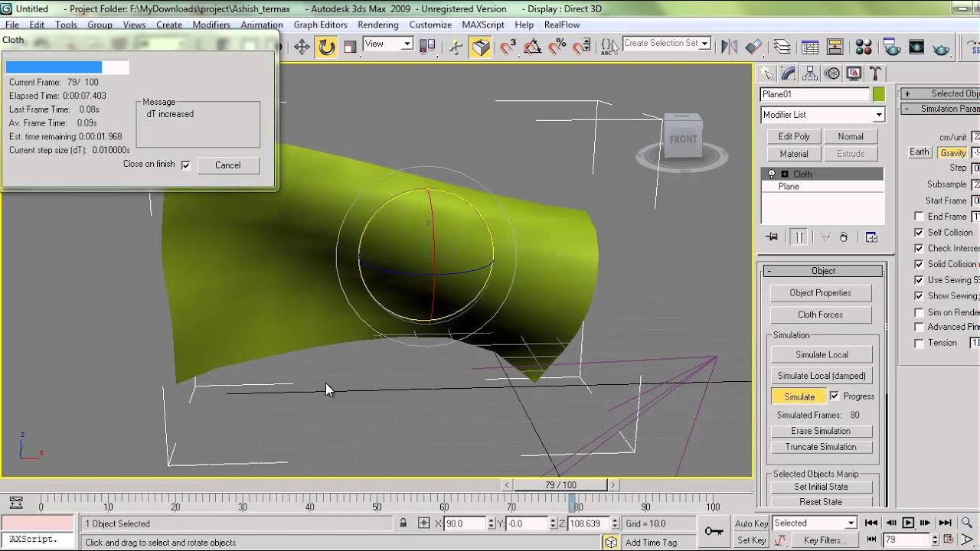The height and width of the screenshot is (551, 980).
Task: Toggle Spinner Snap icon
Action: (x=582, y=47)
